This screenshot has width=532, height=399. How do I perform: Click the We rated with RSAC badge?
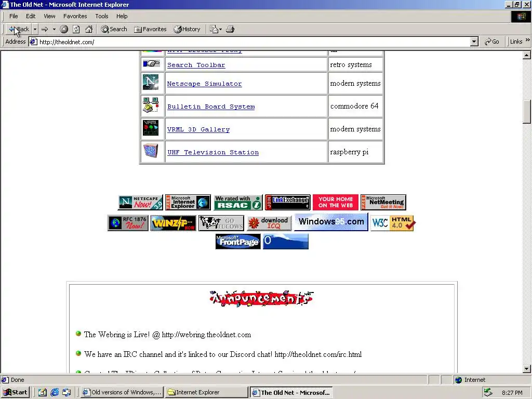(x=238, y=203)
